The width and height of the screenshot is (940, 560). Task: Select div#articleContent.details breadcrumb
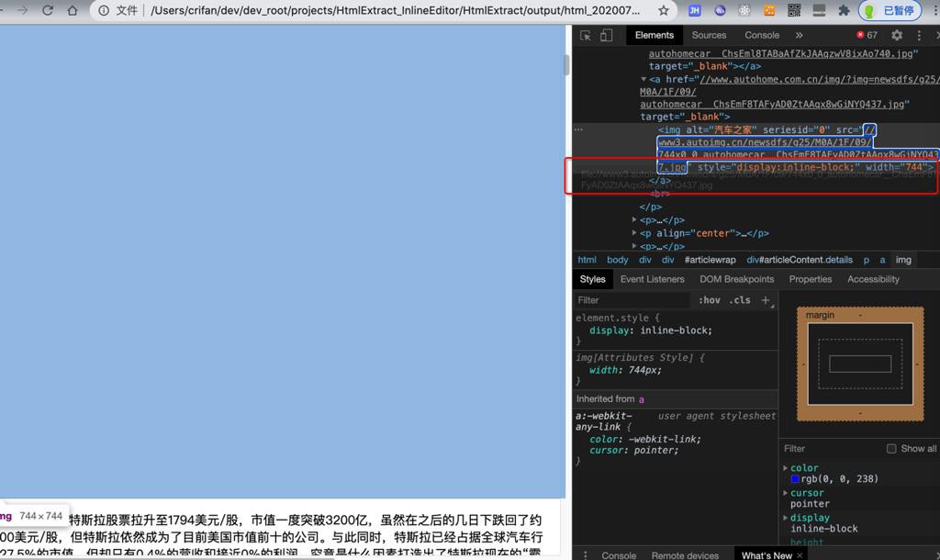tap(800, 260)
